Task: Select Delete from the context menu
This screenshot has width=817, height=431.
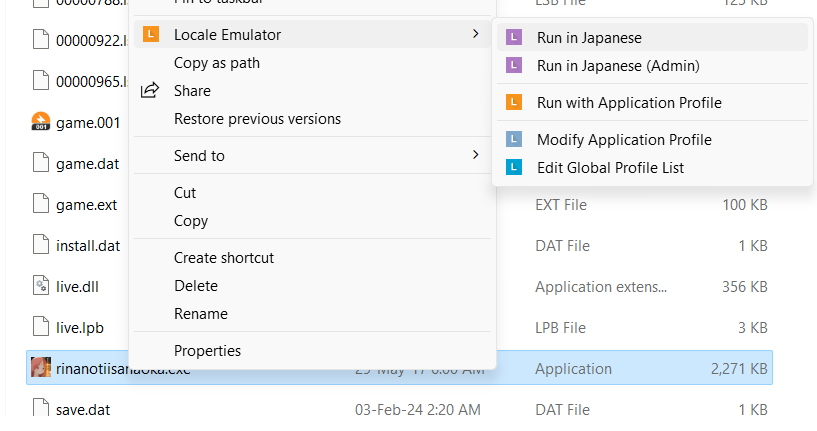Action: click(195, 285)
